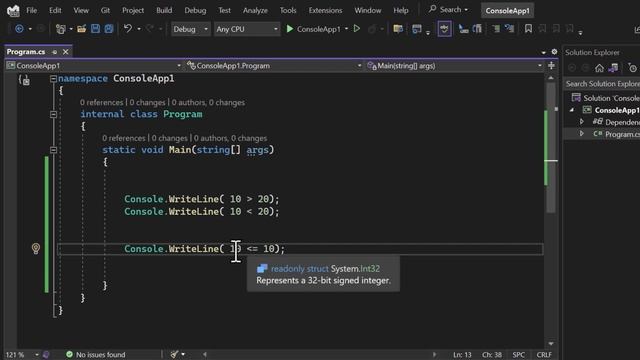
Task: Click the window layout icon beside the folder icon
Action: [x=417, y=29]
